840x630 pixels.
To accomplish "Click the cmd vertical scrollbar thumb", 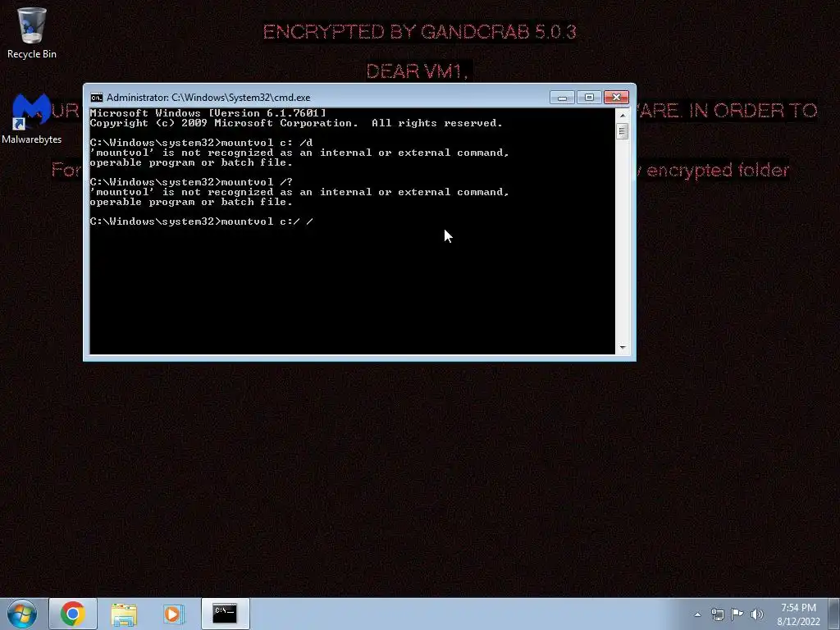I will pos(622,131).
